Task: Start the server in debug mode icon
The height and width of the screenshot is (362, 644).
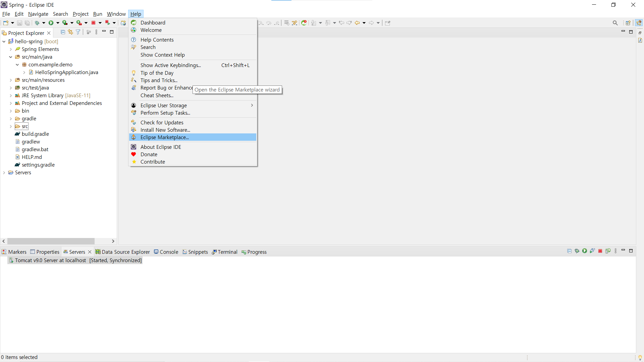Action: pos(577,251)
